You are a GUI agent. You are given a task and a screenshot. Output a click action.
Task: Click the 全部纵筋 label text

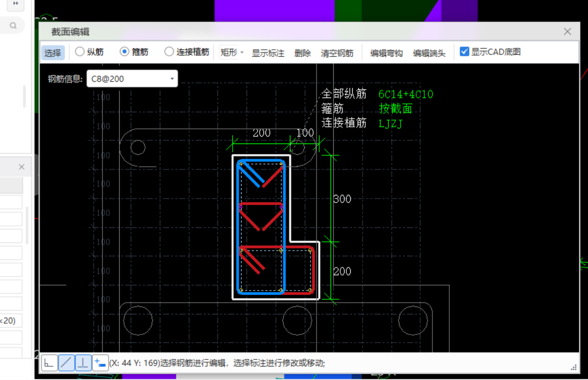(344, 94)
